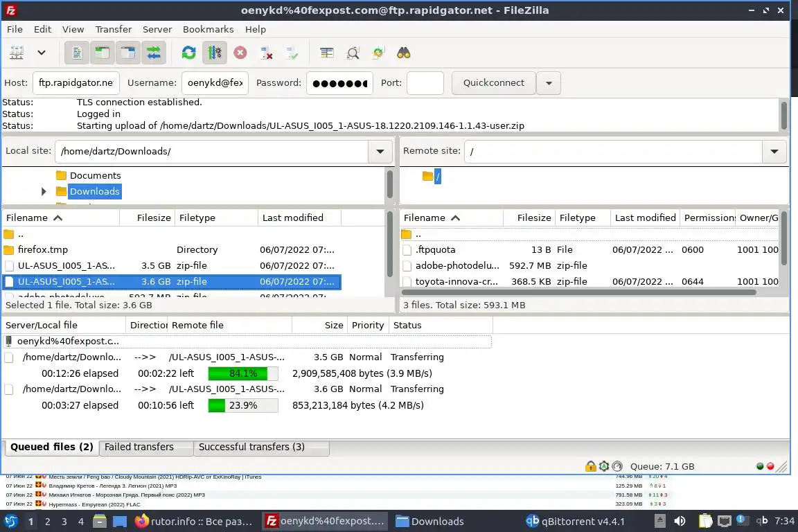Disconnect from the visible server icon
Screen dimensions: 798x532
tap(266, 53)
